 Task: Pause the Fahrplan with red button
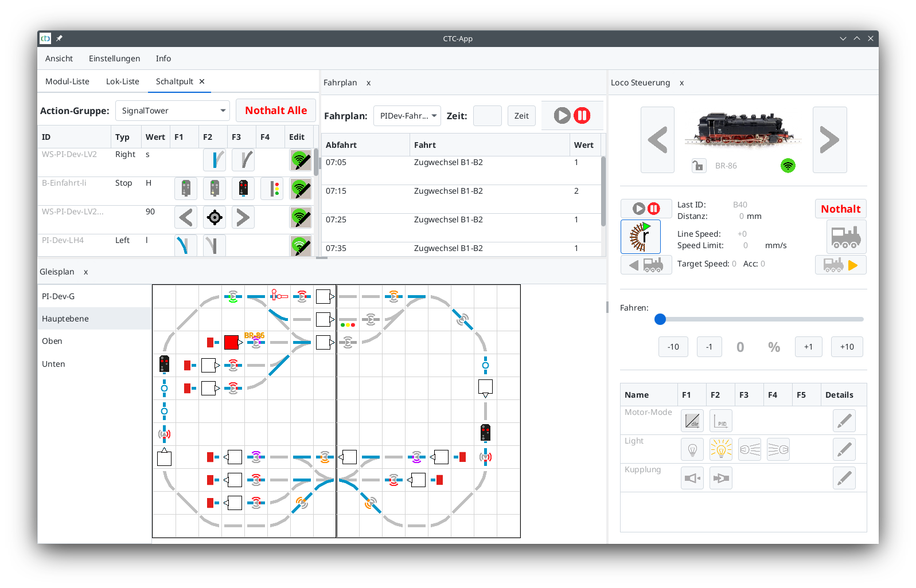582,115
